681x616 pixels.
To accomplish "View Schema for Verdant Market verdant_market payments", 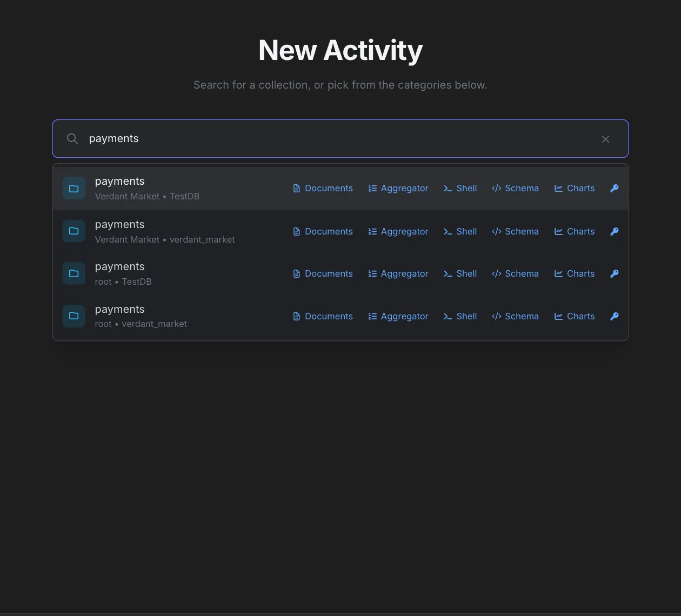I will click(x=515, y=231).
